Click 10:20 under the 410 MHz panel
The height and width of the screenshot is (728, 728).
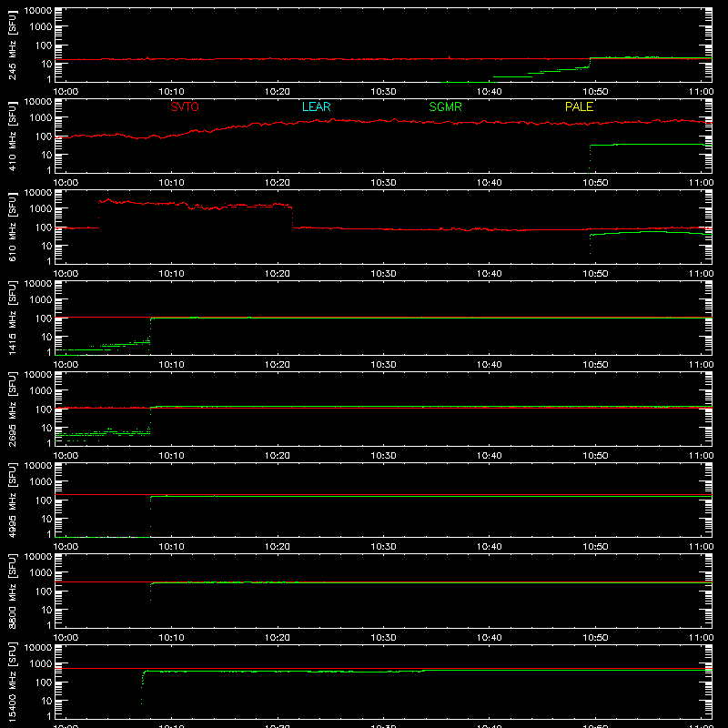coord(278,183)
